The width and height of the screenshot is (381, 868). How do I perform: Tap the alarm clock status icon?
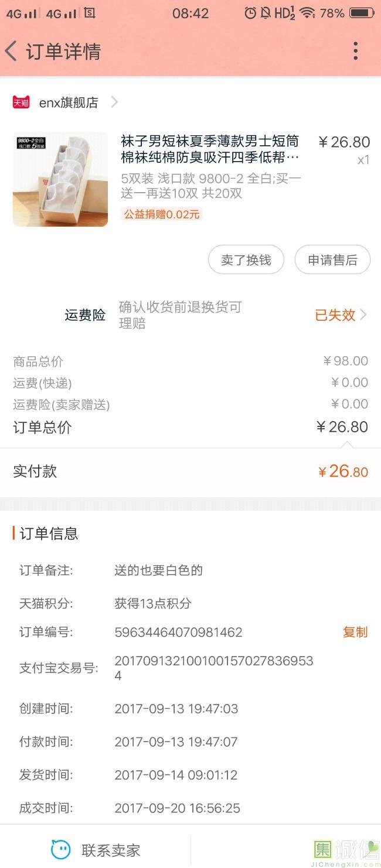[250, 13]
